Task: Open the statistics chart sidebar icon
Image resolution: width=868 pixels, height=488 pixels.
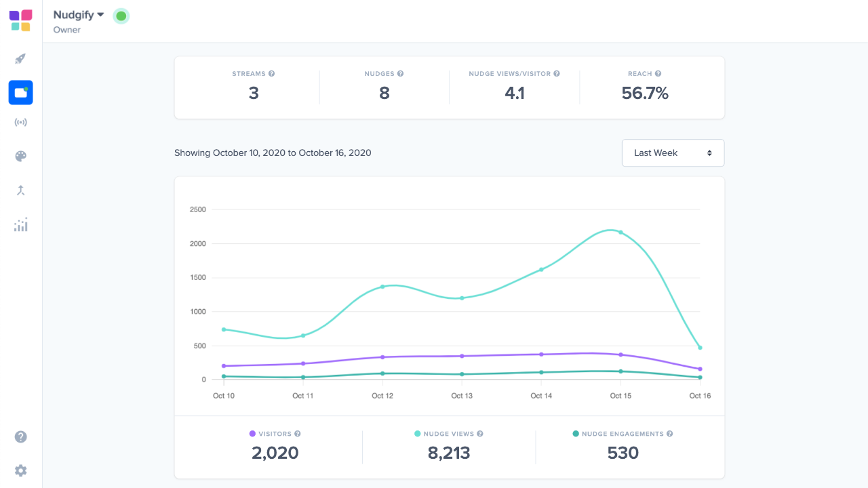Action: [20, 225]
